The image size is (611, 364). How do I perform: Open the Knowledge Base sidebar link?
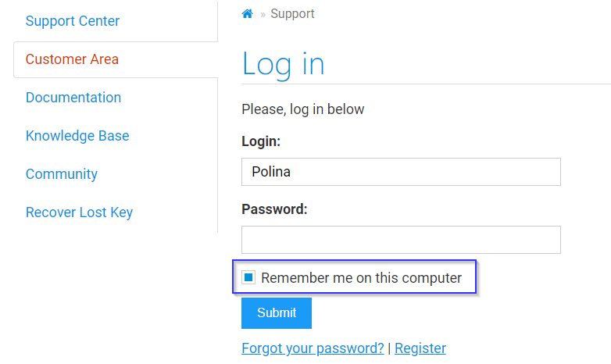(77, 136)
